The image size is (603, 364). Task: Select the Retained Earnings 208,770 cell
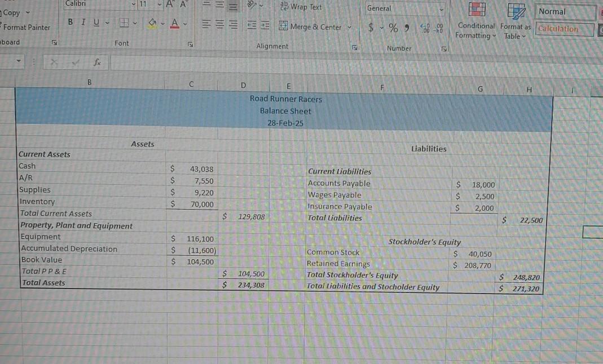coord(472,265)
